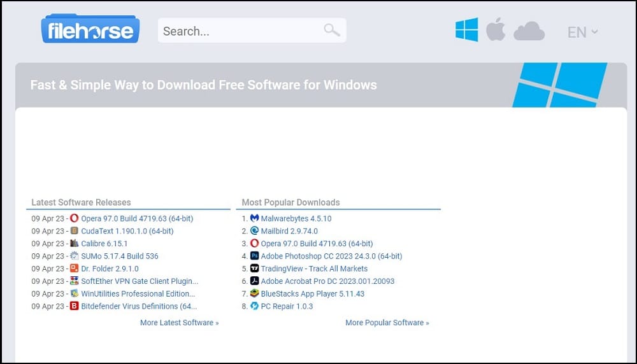This screenshot has height=364, width=637.
Task: Open Adobe Acrobat Pro DC link
Action: (327, 281)
